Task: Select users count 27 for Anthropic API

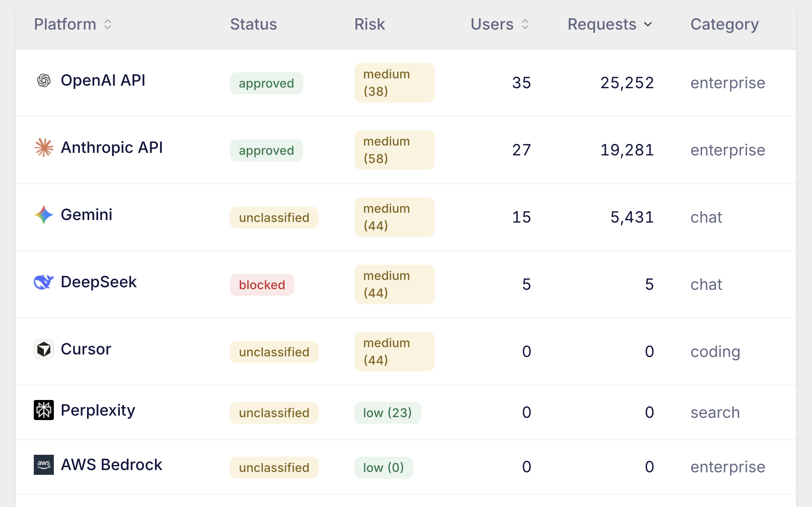Action: point(521,150)
